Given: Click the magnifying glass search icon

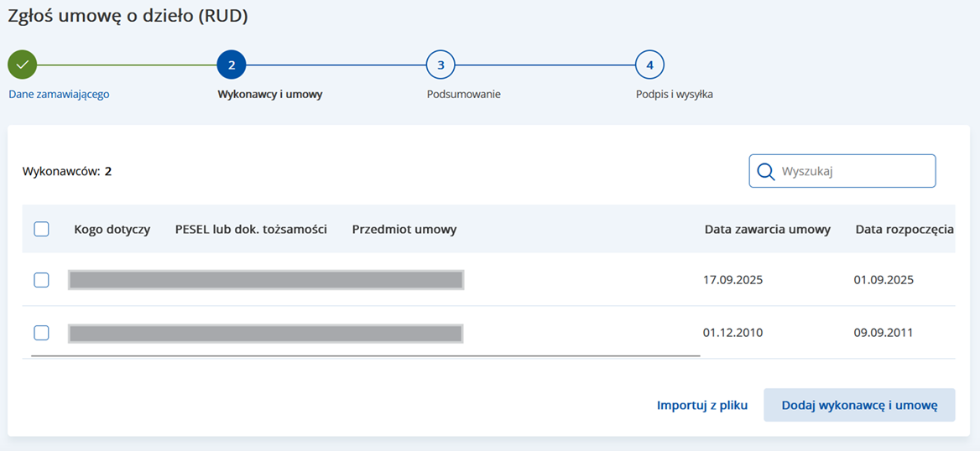Looking at the screenshot, I should coord(765,171).
